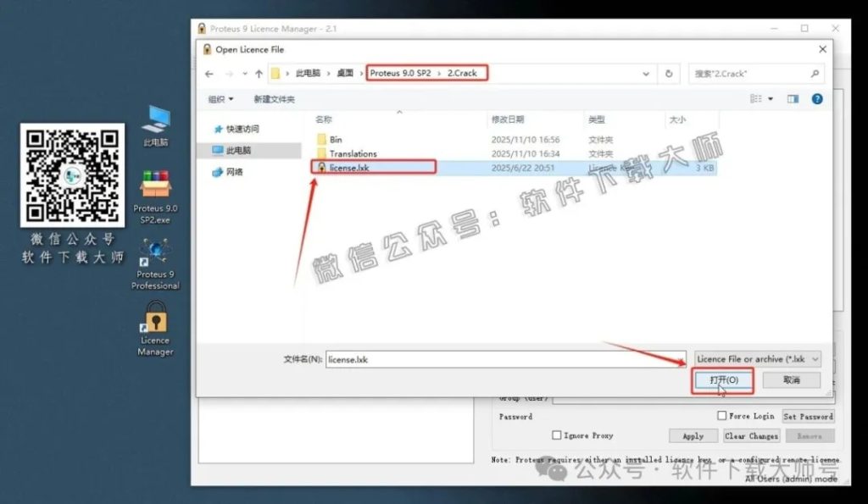Check the Ignore Proxy option
The width and height of the screenshot is (868, 504).
coord(559,435)
